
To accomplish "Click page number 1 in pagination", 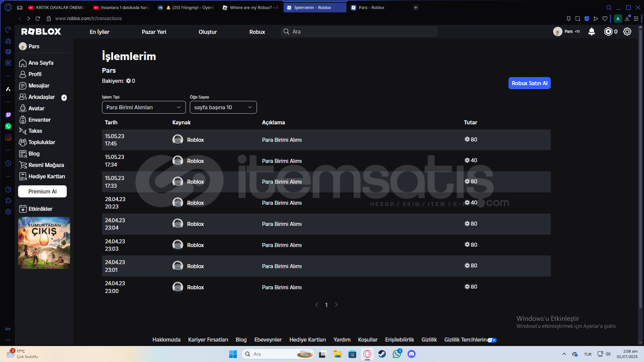I will (x=326, y=305).
